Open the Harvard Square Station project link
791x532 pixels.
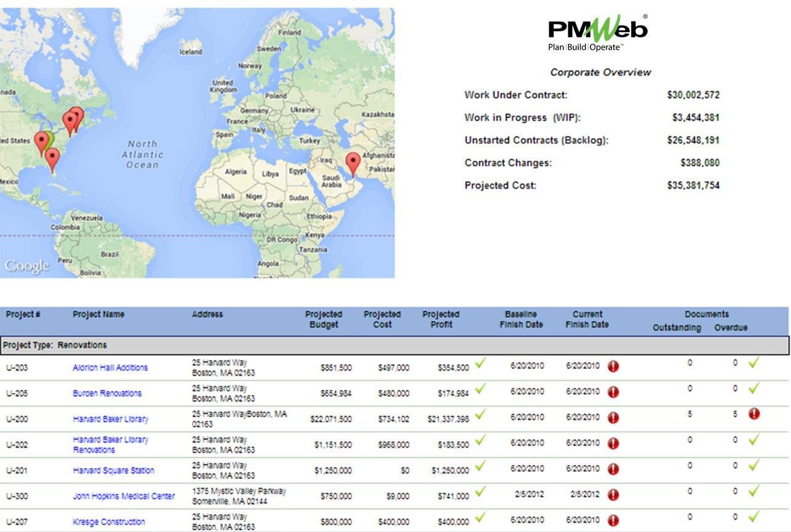[x=113, y=470]
